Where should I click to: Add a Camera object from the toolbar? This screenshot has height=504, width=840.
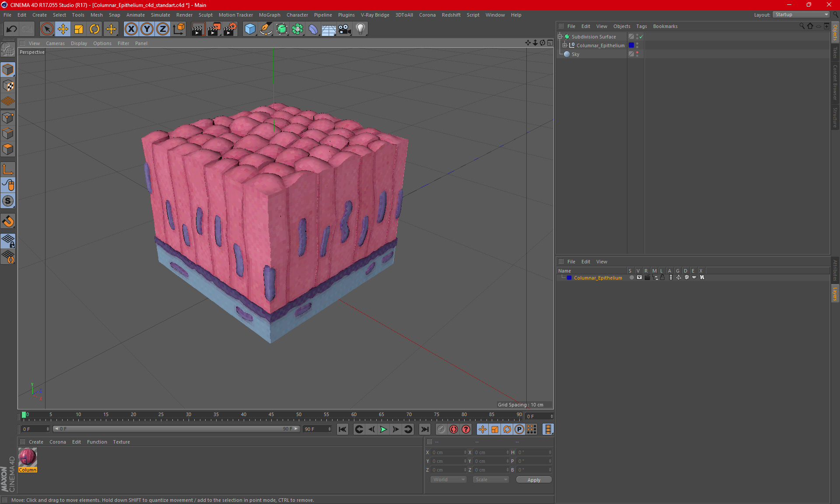344,29
